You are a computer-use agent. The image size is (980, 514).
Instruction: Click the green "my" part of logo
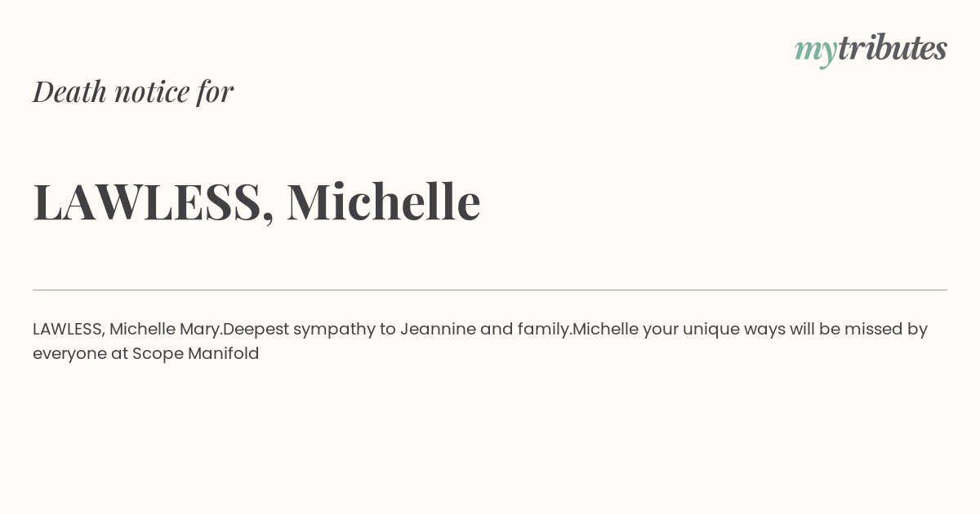click(x=816, y=52)
